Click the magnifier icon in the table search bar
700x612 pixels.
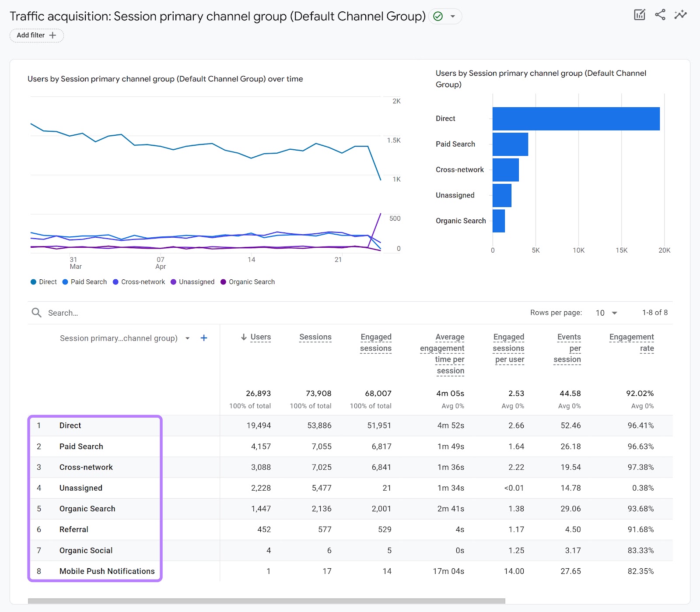(x=37, y=313)
